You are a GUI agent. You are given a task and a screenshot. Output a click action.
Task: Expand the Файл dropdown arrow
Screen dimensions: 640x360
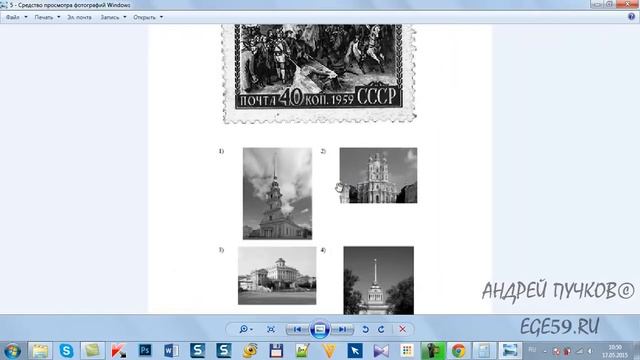point(26,17)
